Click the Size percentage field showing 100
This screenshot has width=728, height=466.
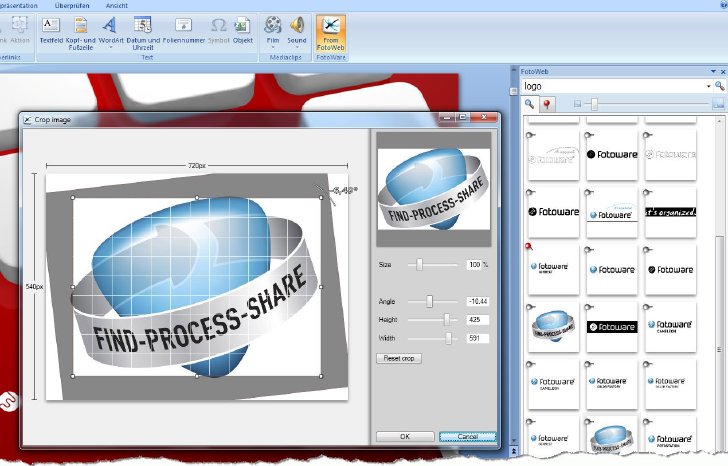[474, 265]
